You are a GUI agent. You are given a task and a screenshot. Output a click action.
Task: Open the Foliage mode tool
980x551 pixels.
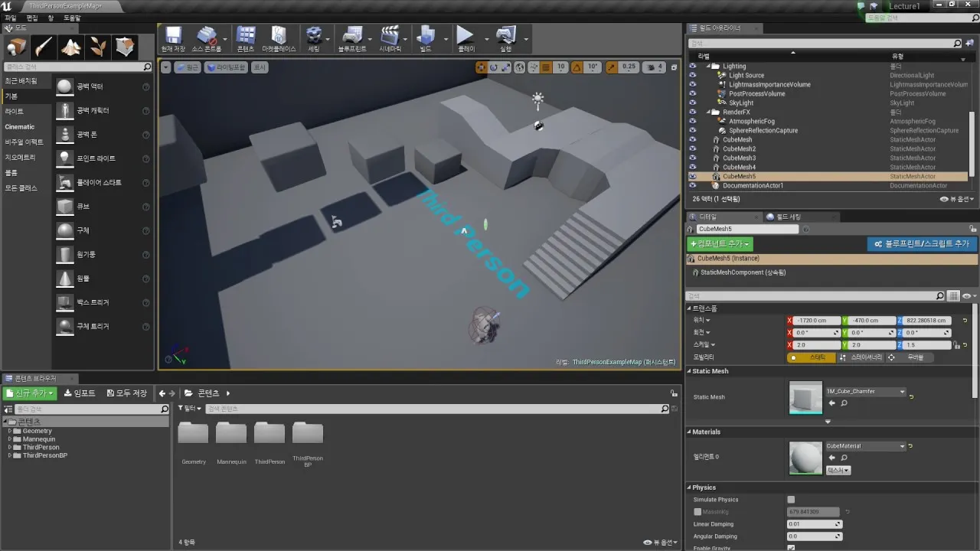pos(98,47)
